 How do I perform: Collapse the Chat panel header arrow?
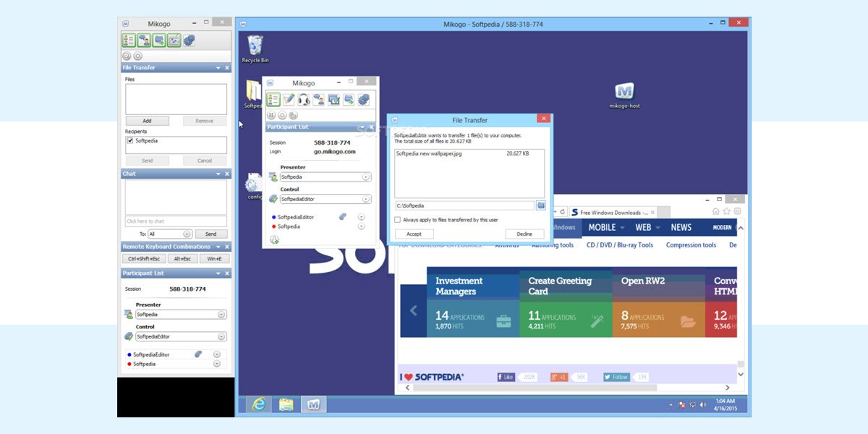218,174
